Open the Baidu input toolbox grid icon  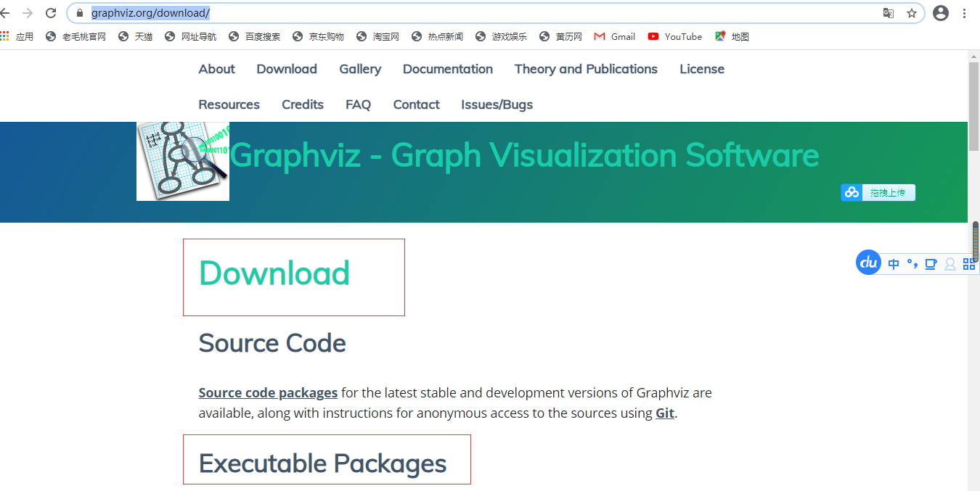click(x=969, y=264)
